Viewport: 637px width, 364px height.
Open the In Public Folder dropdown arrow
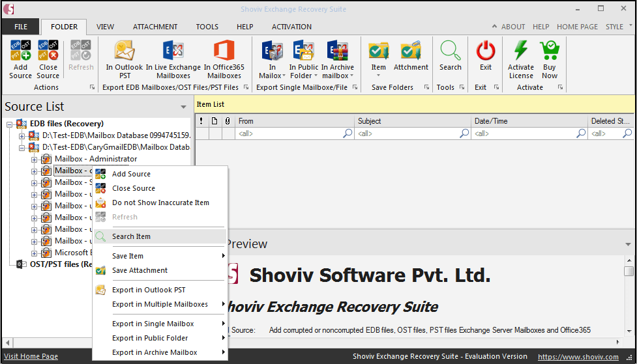coord(316,76)
